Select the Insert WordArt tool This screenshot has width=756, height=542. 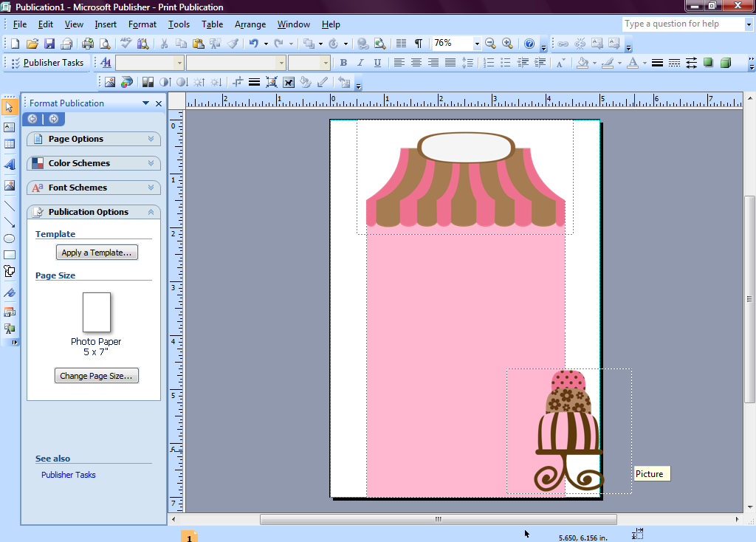tap(10, 165)
